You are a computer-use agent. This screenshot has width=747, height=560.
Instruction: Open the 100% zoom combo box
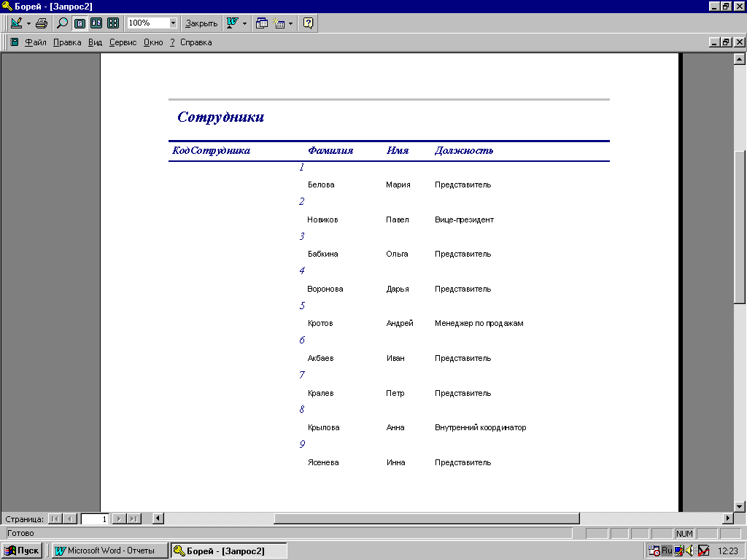point(152,23)
